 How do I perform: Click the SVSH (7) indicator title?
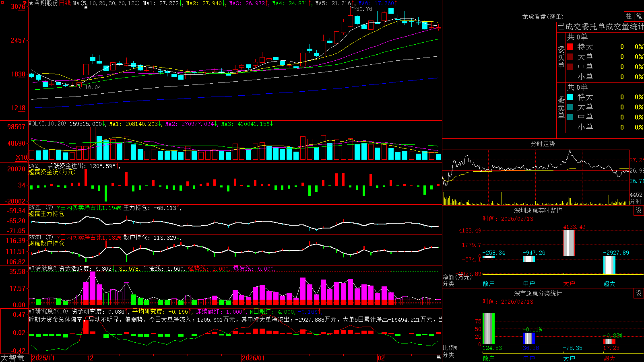pos(41,238)
